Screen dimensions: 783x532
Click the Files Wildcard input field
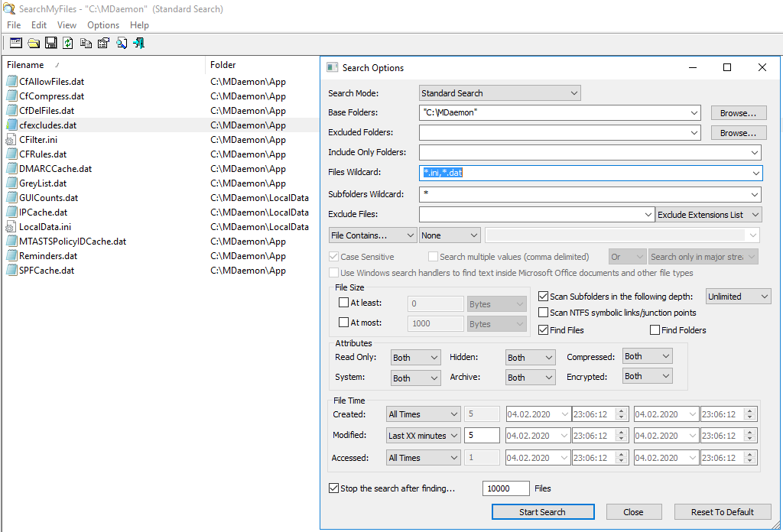tap(589, 173)
